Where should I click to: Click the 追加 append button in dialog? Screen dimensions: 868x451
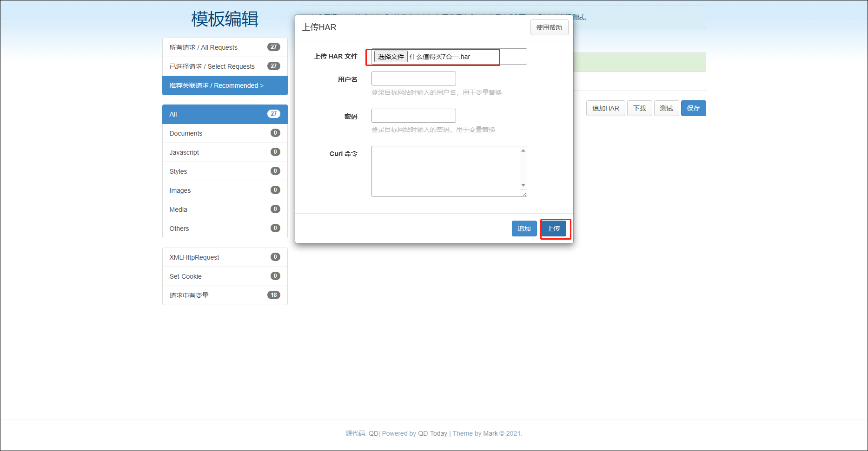524,229
